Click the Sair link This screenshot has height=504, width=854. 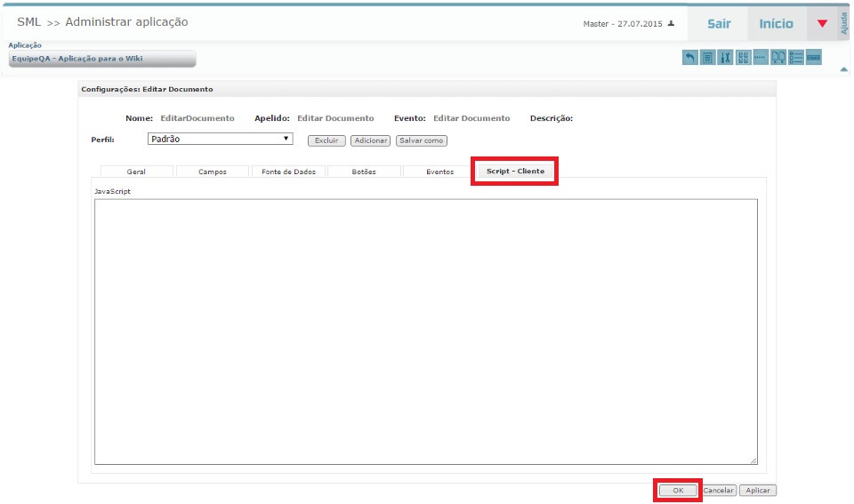point(719,23)
